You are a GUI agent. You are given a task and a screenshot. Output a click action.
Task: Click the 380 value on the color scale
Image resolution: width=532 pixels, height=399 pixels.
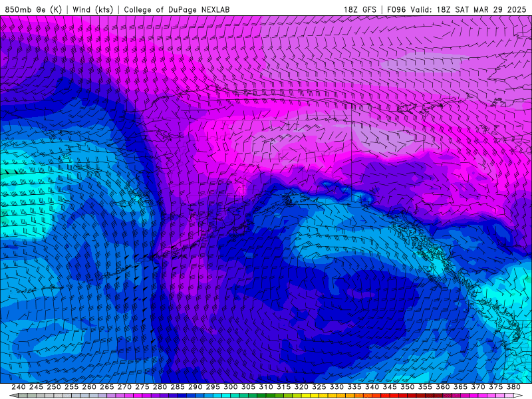coord(513,387)
